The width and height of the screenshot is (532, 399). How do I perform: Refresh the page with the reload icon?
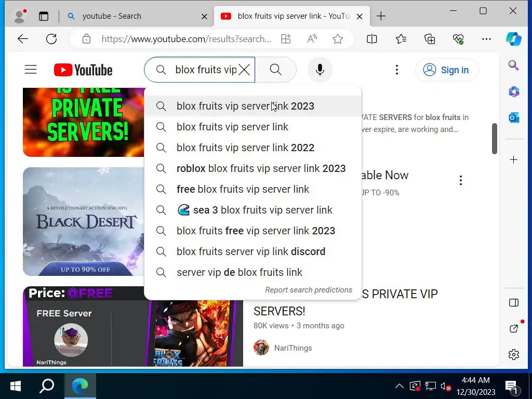(x=51, y=39)
